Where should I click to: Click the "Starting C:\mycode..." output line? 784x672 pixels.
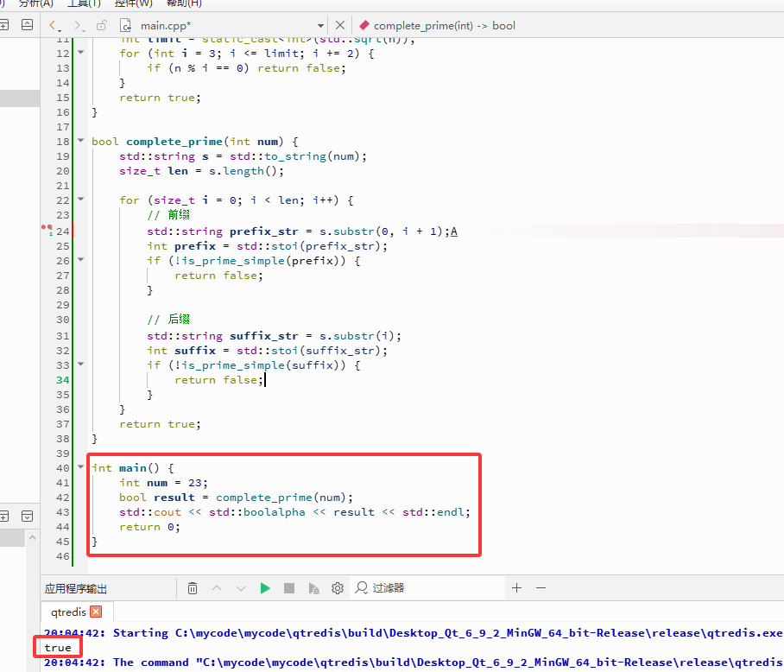point(413,633)
